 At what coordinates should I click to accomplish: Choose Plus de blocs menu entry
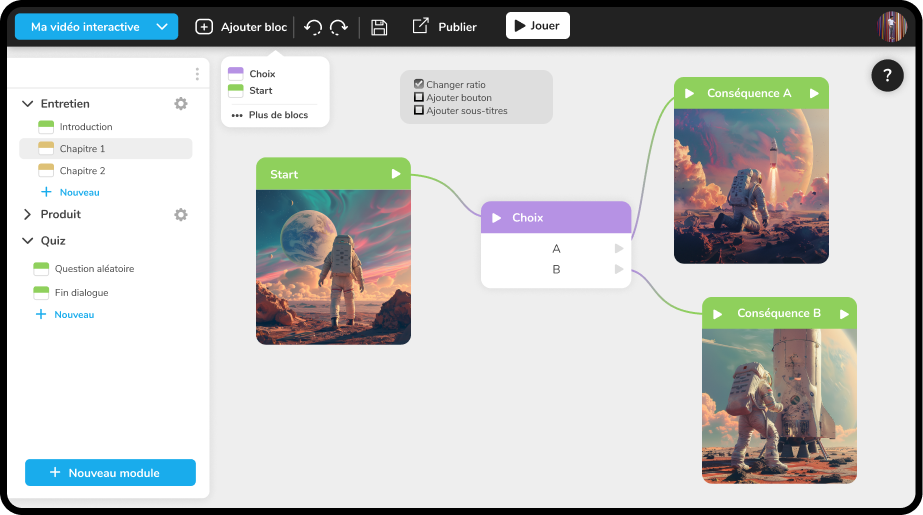coord(277,115)
